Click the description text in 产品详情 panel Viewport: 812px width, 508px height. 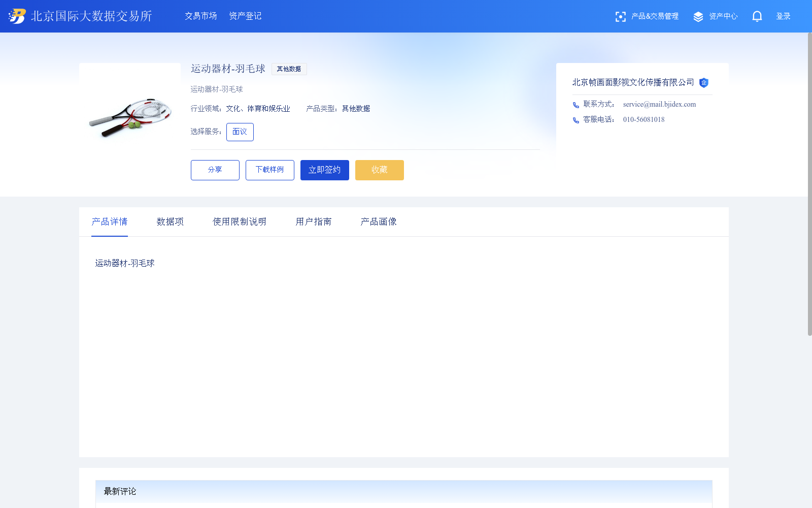click(125, 263)
